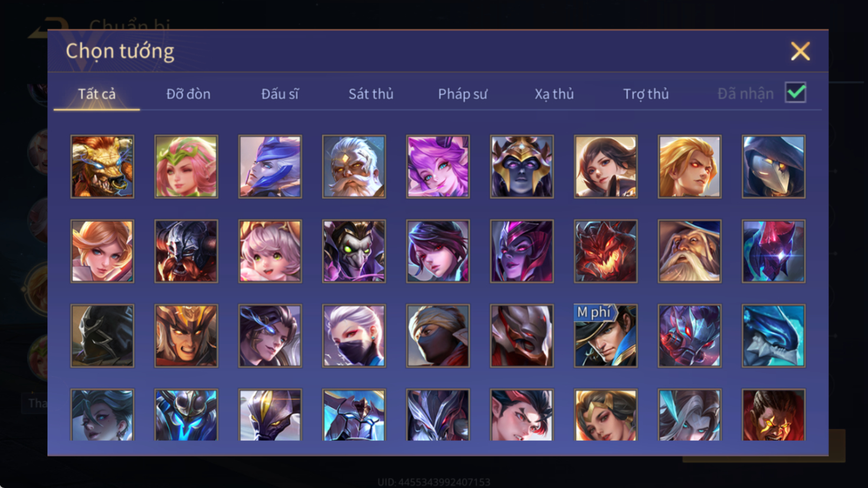Open the 'Đấu sĩ' tab
This screenshot has width=868, height=488.
point(280,94)
